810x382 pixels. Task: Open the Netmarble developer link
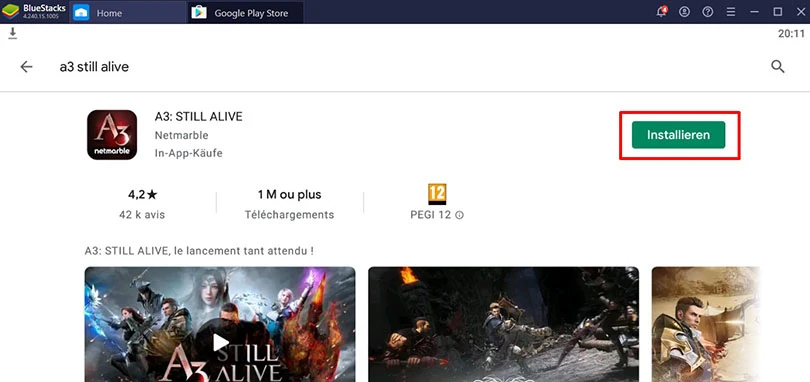[x=181, y=135]
